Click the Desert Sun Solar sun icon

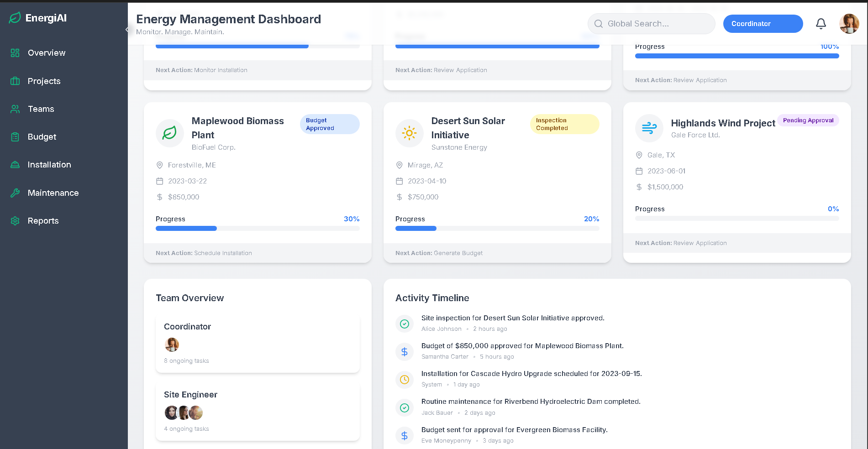[x=409, y=133]
